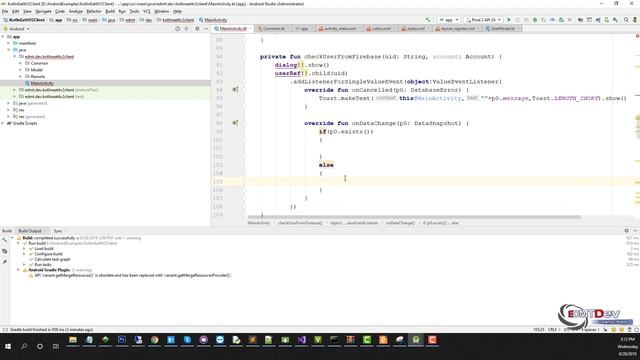The height and width of the screenshot is (360, 640).
Task: Switch to the Common.kt editor tab
Action: pyautogui.click(x=273, y=29)
